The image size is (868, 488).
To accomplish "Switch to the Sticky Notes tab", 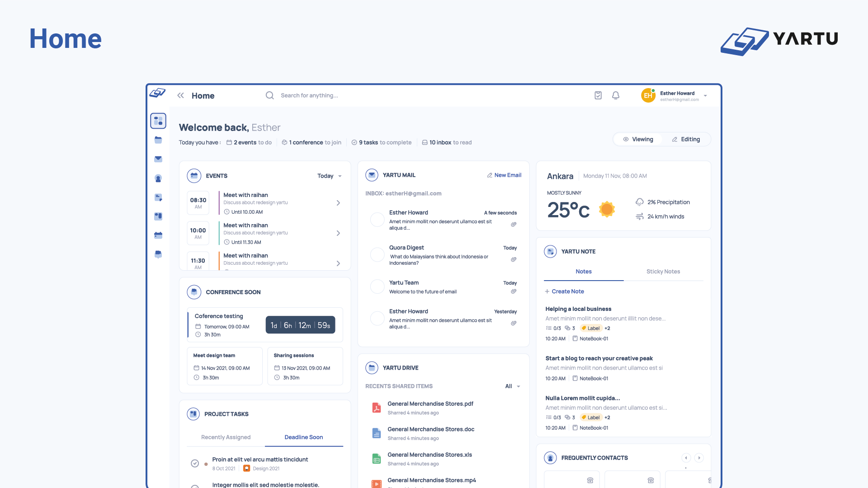I will 663,272.
